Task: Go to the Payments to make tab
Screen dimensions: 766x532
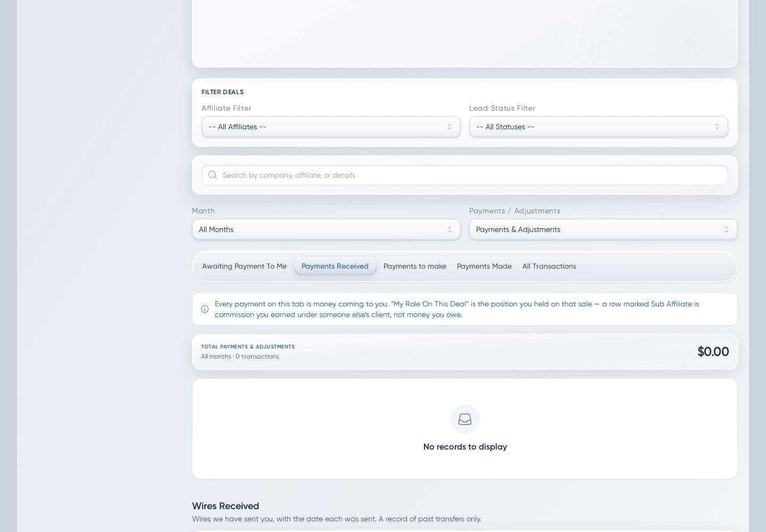Action: 415,266
